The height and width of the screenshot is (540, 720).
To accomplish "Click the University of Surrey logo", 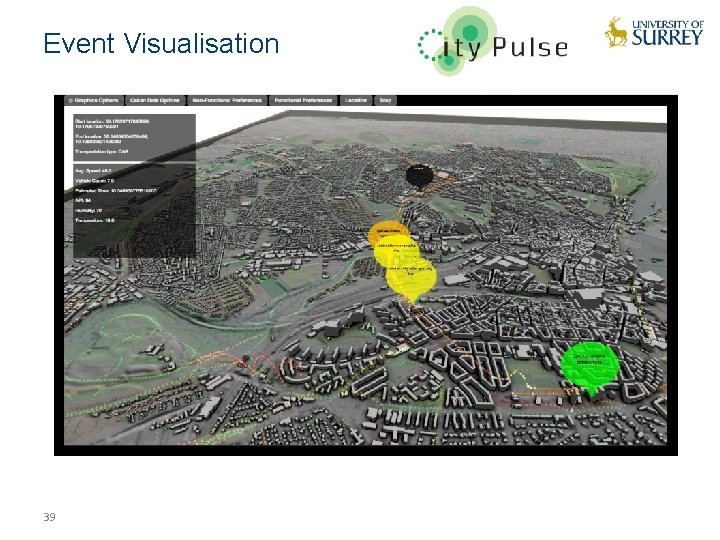I will tap(654, 32).
